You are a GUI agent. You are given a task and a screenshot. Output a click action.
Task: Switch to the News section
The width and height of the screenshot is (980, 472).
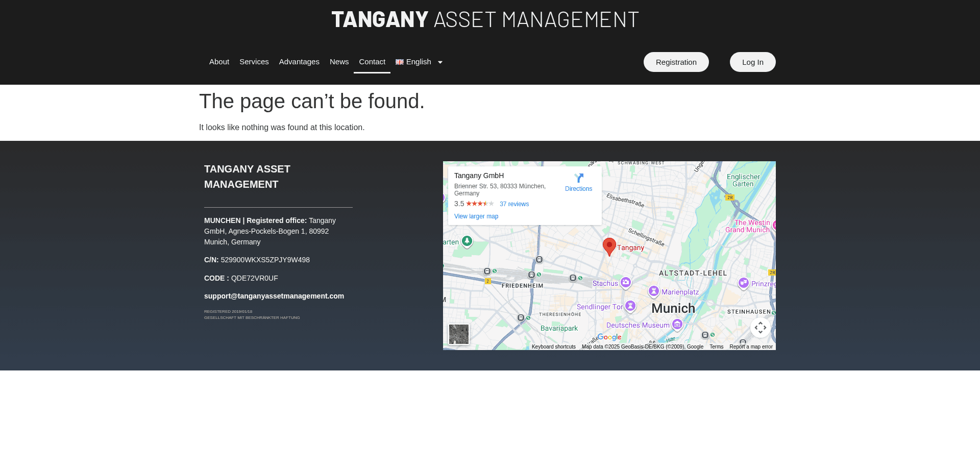pyautogui.click(x=339, y=62)
